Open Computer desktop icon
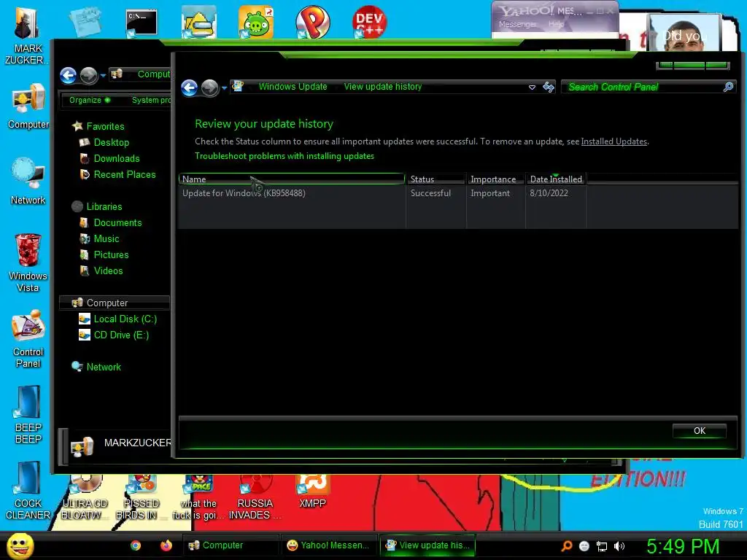 28,106
